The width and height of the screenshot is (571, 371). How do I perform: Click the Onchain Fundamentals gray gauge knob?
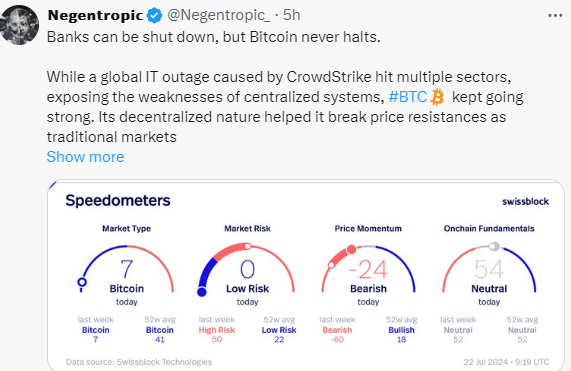point(494,246)
